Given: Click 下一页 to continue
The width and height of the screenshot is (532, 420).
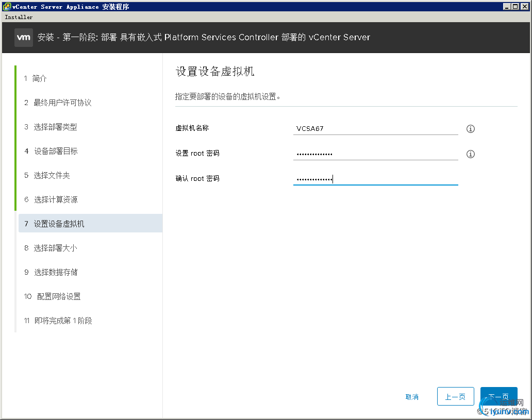Looking at the screenshot, I should click(x=499, y=396).
